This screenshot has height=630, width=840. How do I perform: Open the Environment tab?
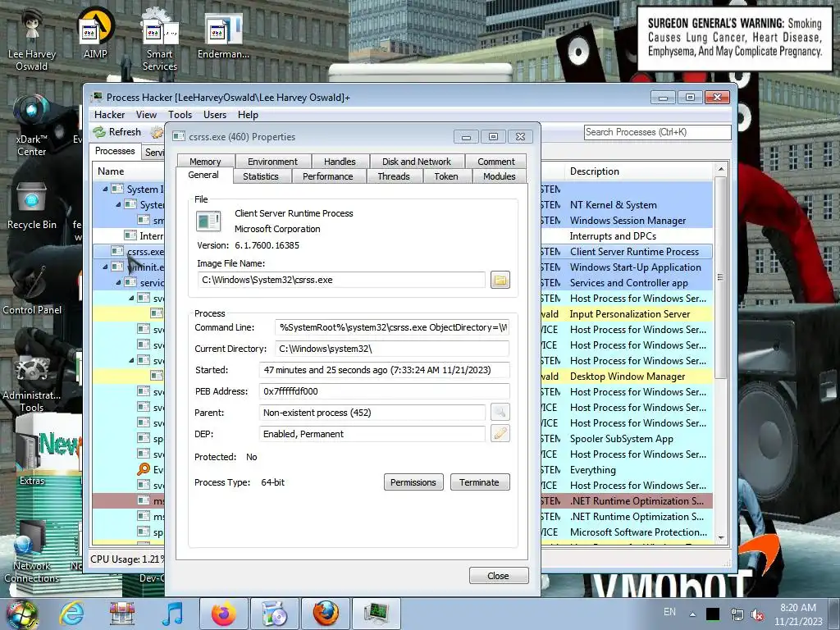coord(272,162)
